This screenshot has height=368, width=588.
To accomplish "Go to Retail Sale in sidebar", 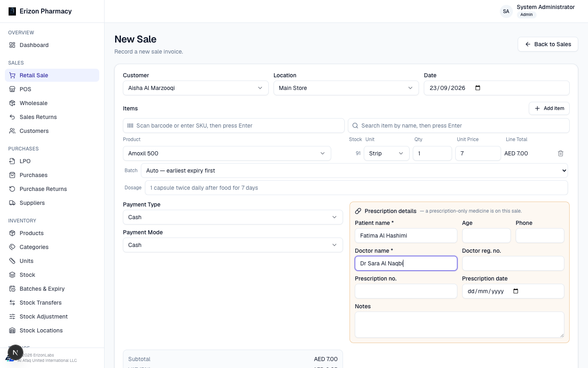I will [x=52, y=75].
